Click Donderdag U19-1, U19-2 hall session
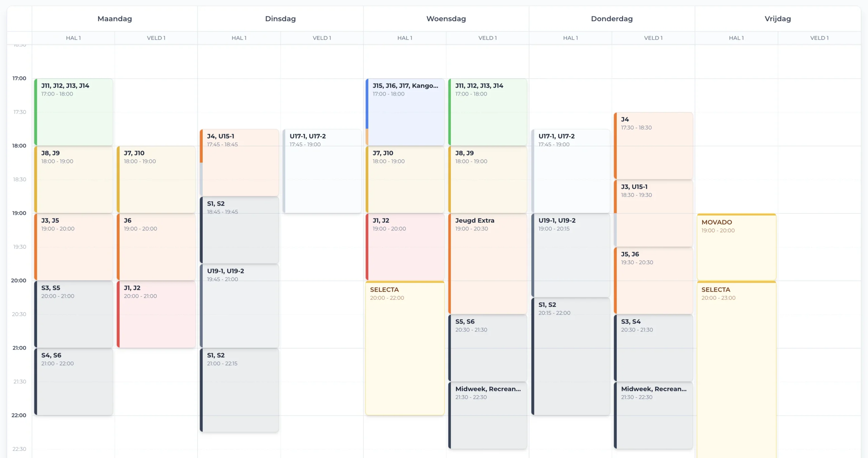 [571, 255]
